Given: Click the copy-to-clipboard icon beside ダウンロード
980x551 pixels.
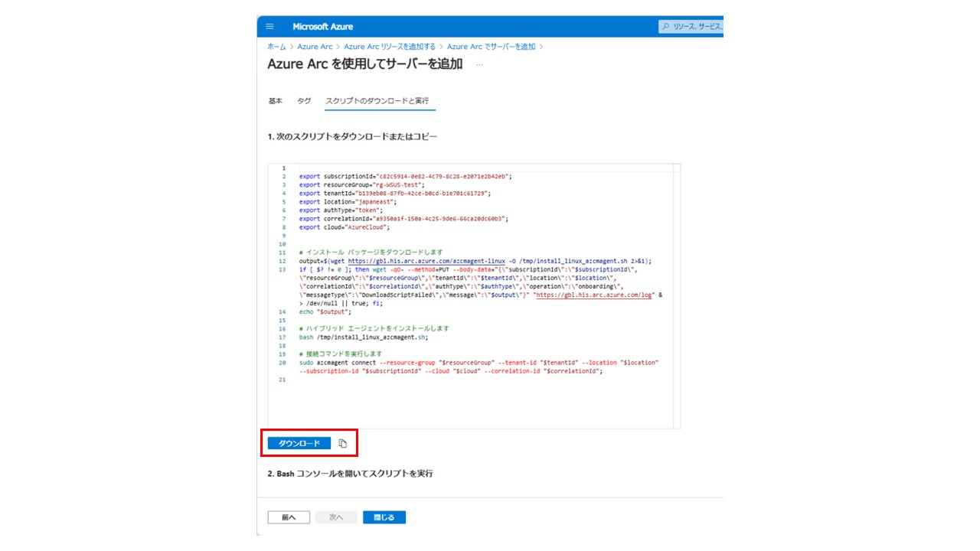Looking at the screenshot, I should 342,442.
